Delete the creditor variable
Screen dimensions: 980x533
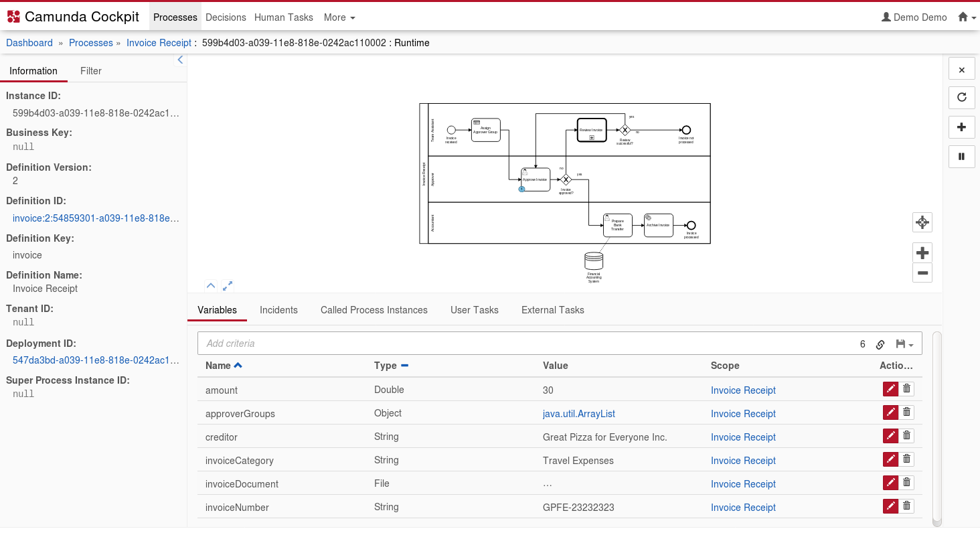pos(907,436)
